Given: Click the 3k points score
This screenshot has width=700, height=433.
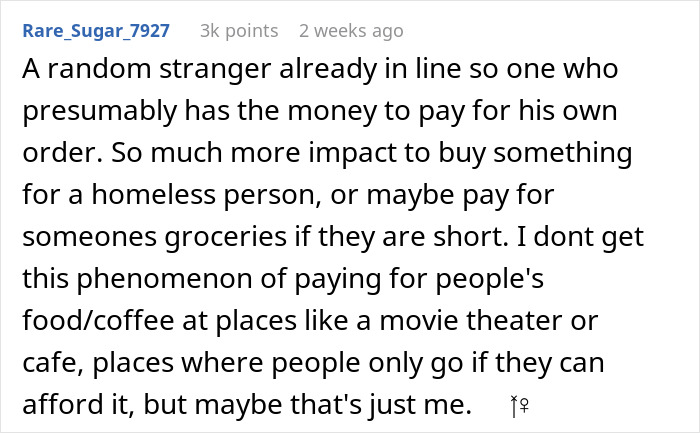Looking at the screenshot, I should 239,31.
